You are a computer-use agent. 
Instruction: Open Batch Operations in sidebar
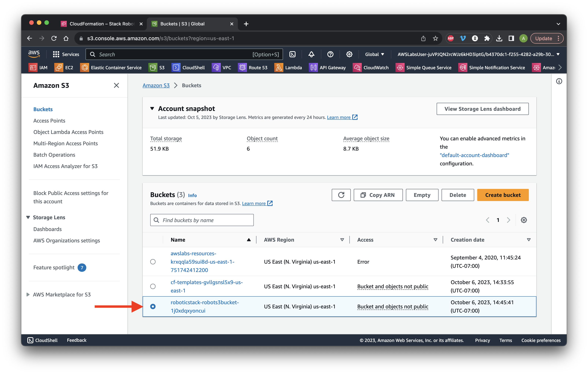(54, 155)
